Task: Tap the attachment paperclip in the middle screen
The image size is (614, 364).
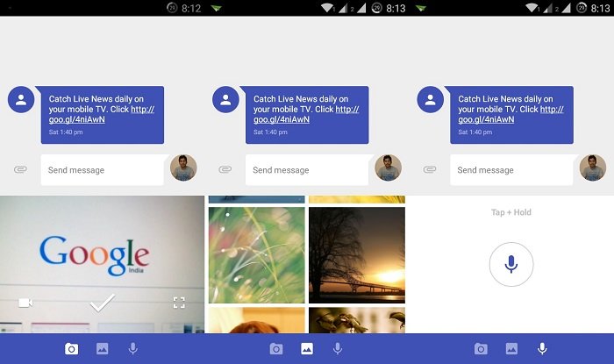Action: coord(225,169)
